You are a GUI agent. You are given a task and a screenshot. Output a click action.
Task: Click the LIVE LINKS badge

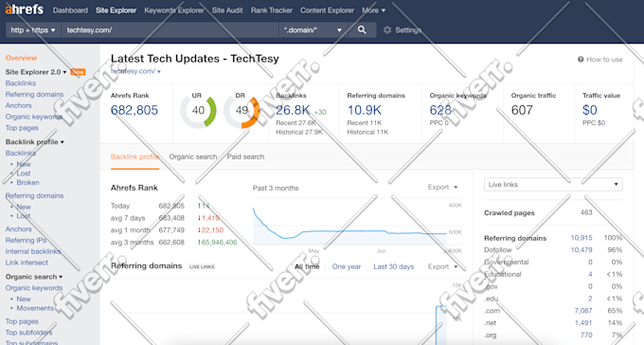(x=202, y=267)
